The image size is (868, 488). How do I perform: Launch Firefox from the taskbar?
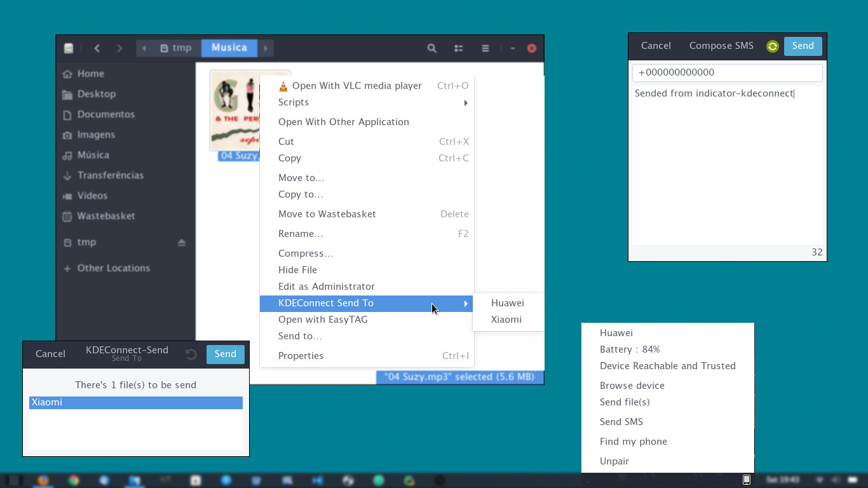pos(43,480)
